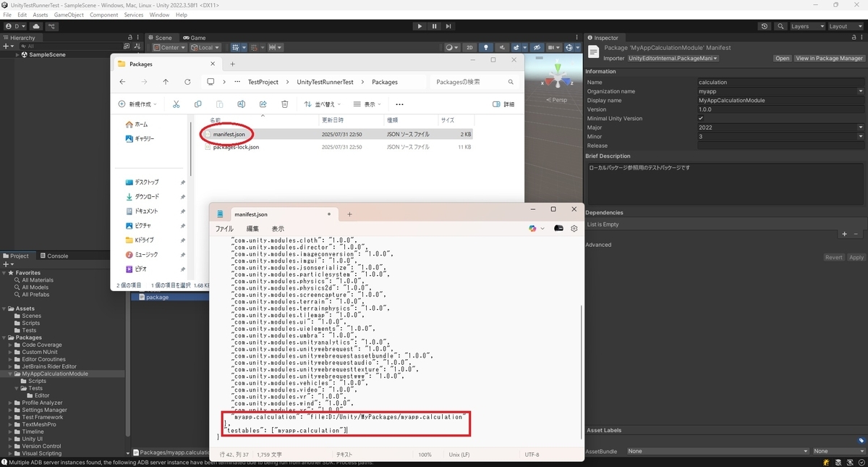The height and width of the screenshot is (467, 868).
Task: Click the Hierarchy add plus button
Action: click(7, 46)
